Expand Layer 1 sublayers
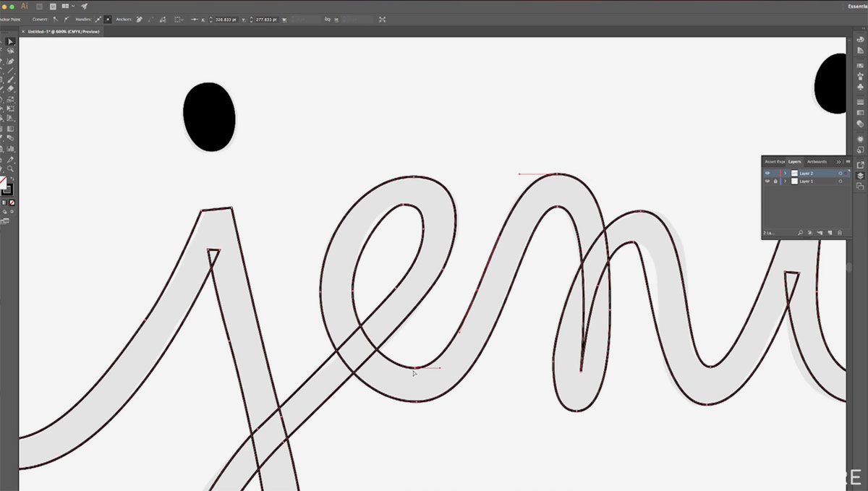The image size is (868, 491). (786, 182)
